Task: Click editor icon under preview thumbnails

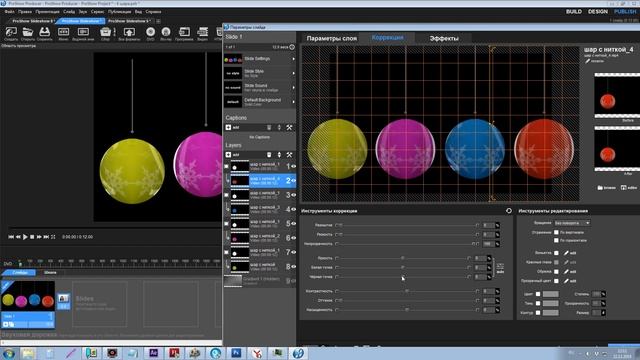Action: 624,188
